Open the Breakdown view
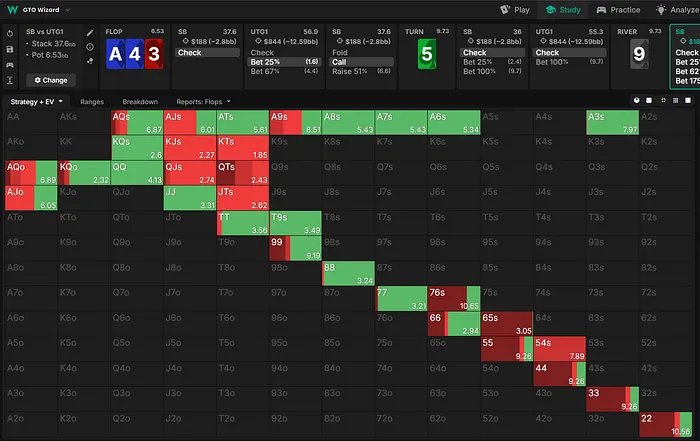 click(x=140, y=102)
